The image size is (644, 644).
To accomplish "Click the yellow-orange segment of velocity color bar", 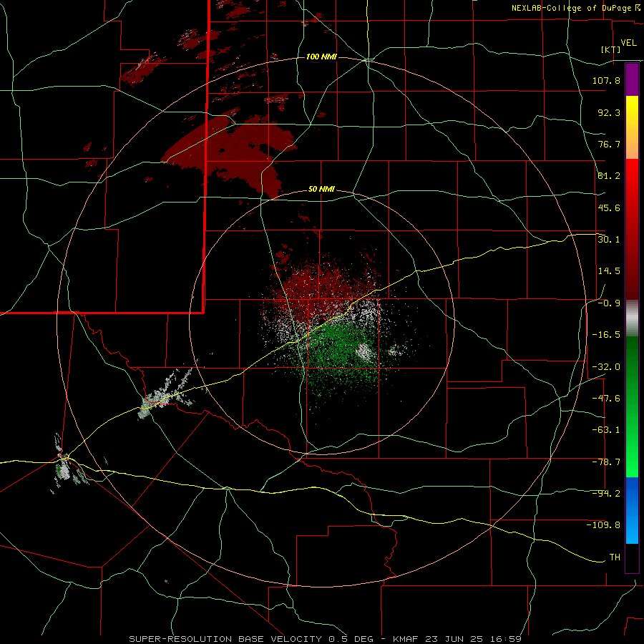I will [632, 127].
